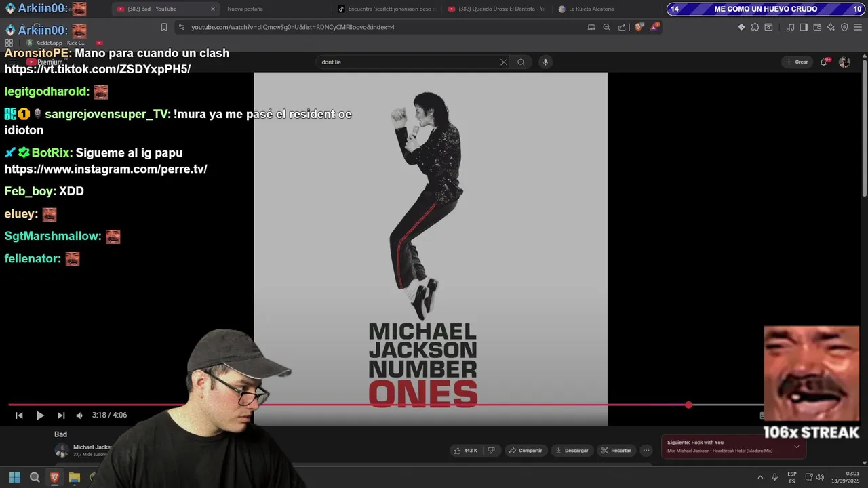Open the three-dot more actions menu
Screen dimensions: 868x488
(x=646, y=451)
